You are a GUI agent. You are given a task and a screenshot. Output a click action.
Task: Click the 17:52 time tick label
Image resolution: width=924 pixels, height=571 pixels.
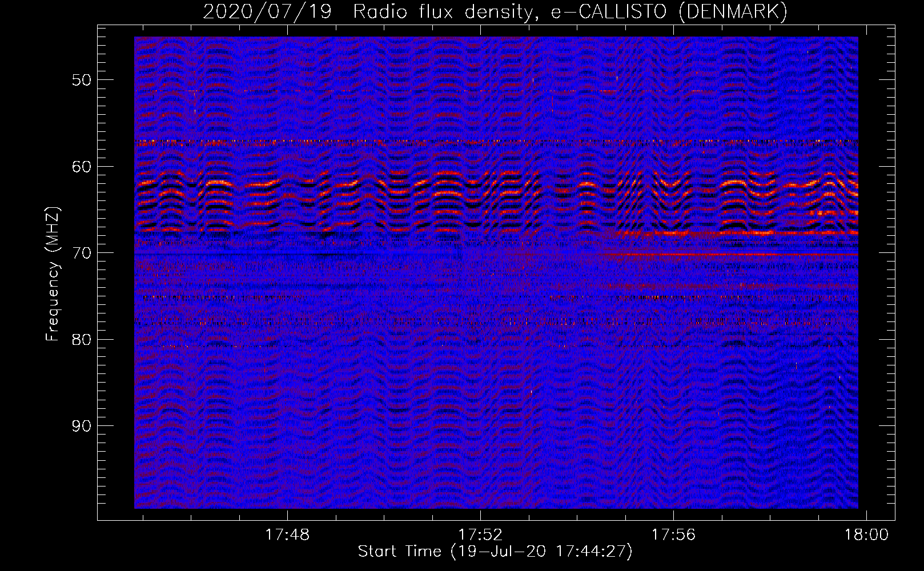[x=481, y=535]
